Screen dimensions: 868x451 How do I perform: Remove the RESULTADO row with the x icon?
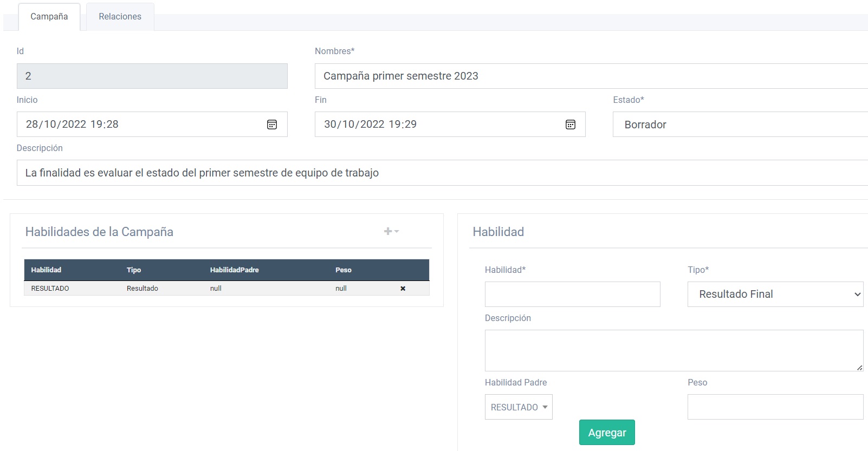tap(403, 289)
